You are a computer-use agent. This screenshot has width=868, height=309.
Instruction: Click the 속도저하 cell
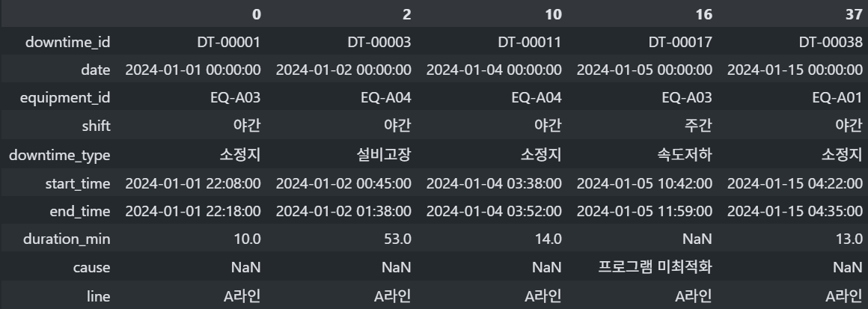coord(685,155)
